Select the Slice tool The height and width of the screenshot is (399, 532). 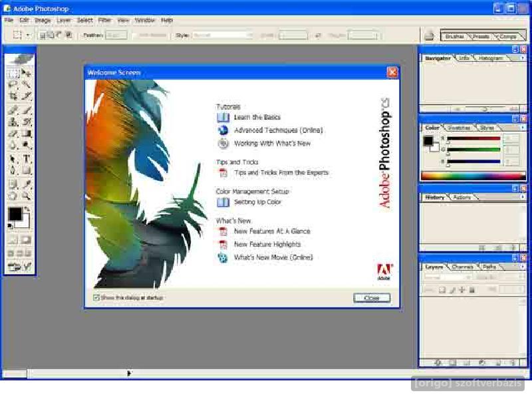tap(26, 96)
